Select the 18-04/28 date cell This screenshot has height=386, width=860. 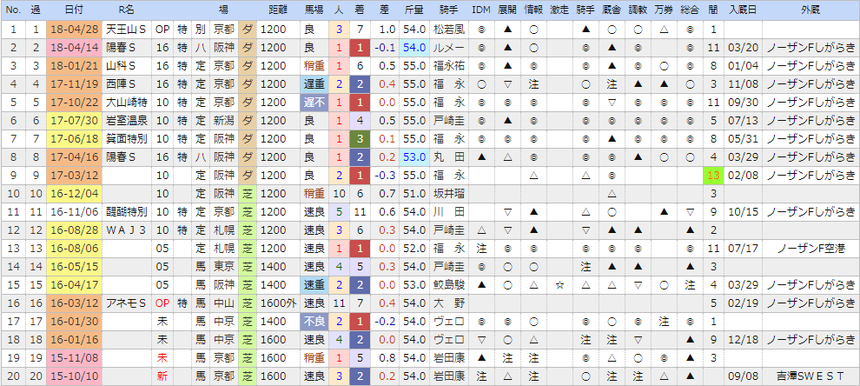[x=75, y=30]
